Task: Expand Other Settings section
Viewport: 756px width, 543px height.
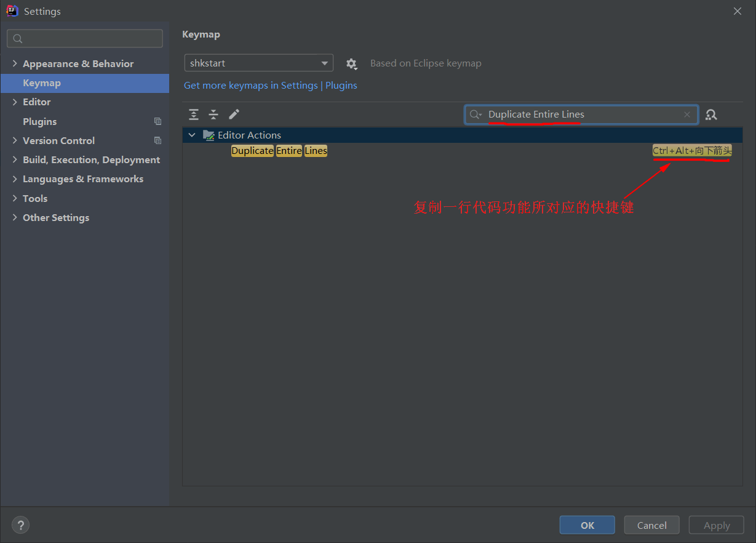Action: coord(15,217)
